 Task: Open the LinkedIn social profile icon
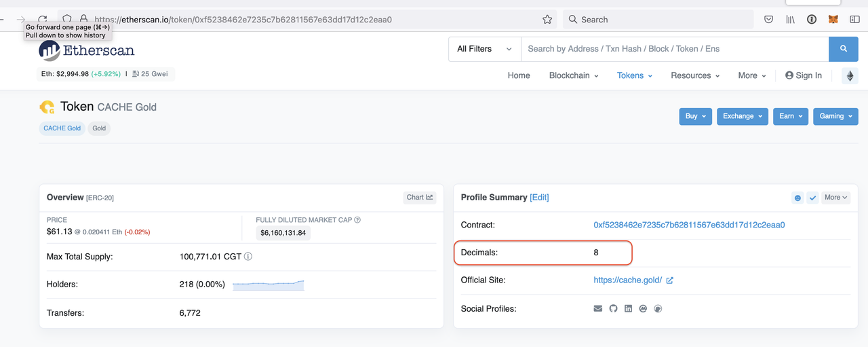pos(628,308)
